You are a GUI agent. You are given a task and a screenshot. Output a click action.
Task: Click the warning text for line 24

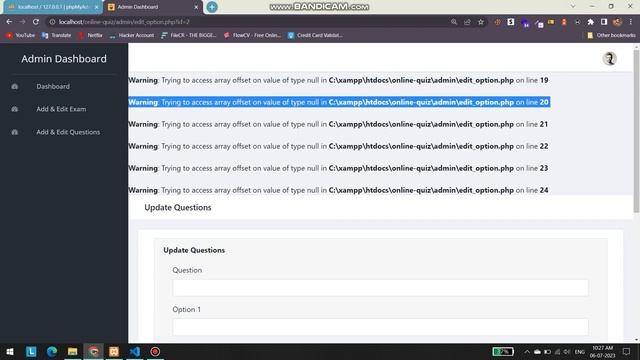pyautogui.click(x=338, y=190)
